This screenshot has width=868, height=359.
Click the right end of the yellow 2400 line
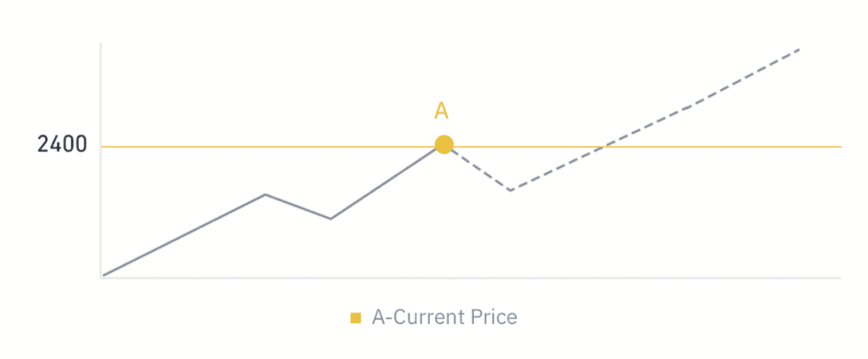(x=837, y=147)
